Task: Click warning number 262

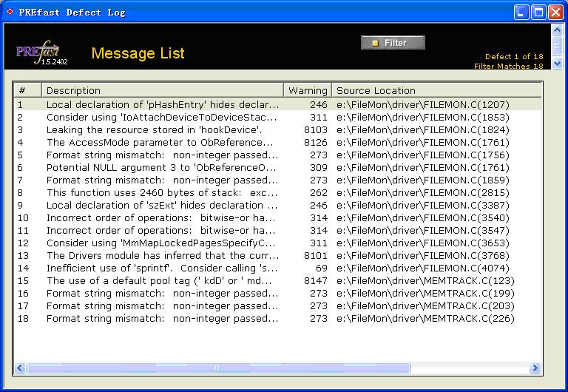Action: 319,193
